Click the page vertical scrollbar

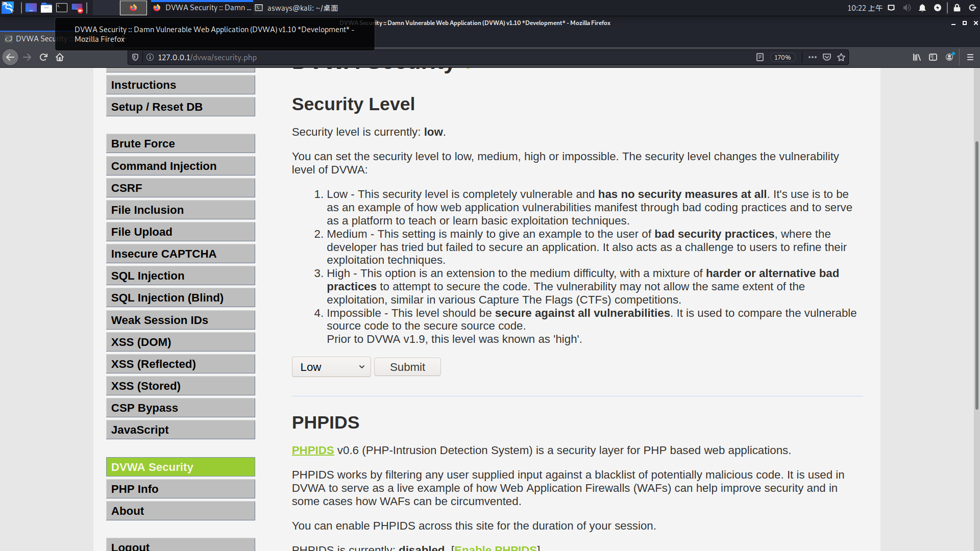pyautogui.click(x=977, y=275)
